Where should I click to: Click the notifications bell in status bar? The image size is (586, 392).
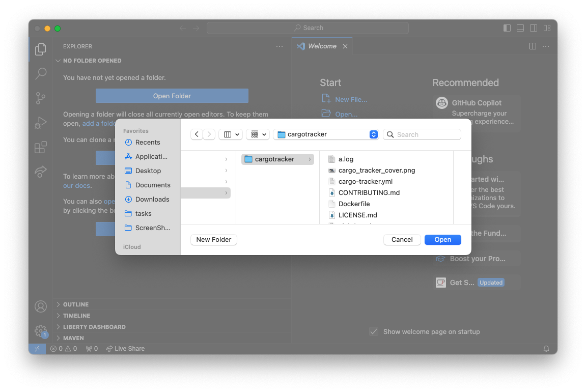click(546, 349)
